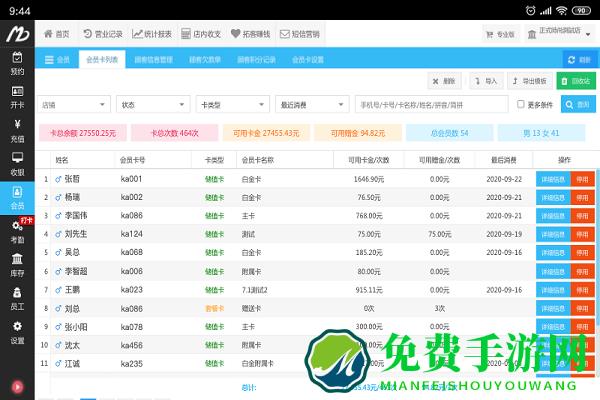The image size is (600, 400).
Task: Switch to the 顾客信息管理 tab
Action: pyautogui.click(x=153, y=60)
